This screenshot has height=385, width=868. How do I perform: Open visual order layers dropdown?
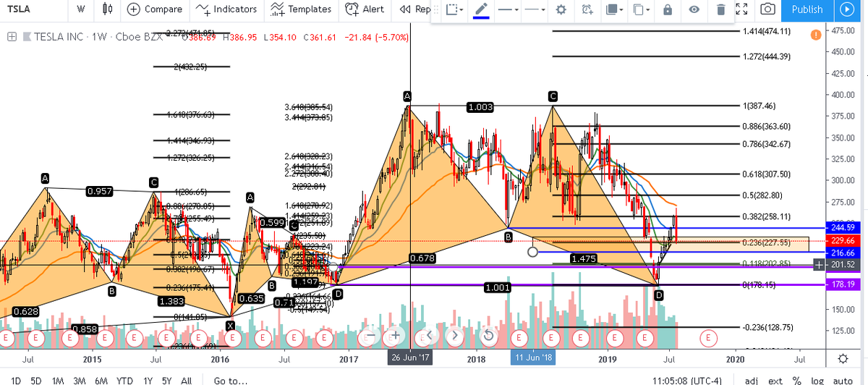pyautogui.click(x=614, y=10)
